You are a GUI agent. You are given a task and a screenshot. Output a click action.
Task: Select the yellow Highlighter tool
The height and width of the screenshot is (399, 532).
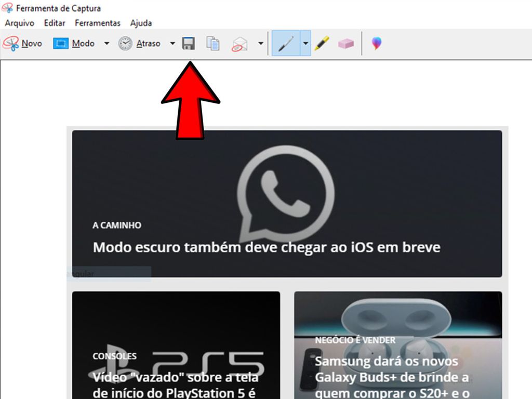click(322, 44)
